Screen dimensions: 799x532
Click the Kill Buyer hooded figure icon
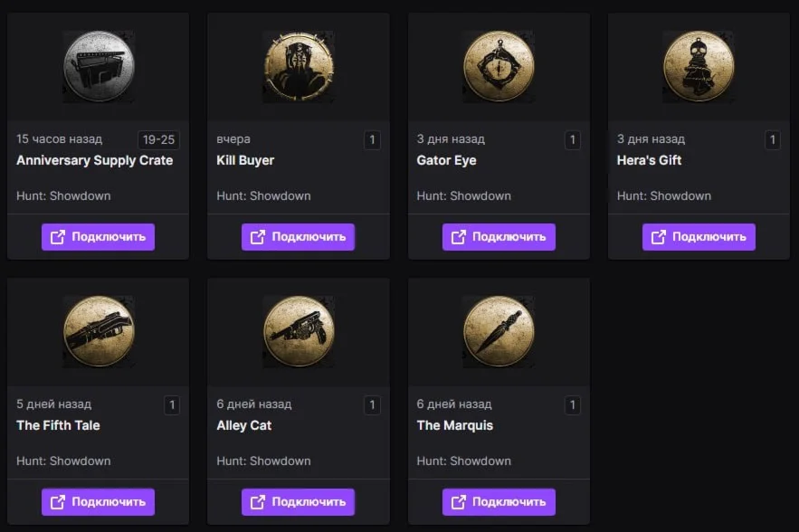(299, 66)
